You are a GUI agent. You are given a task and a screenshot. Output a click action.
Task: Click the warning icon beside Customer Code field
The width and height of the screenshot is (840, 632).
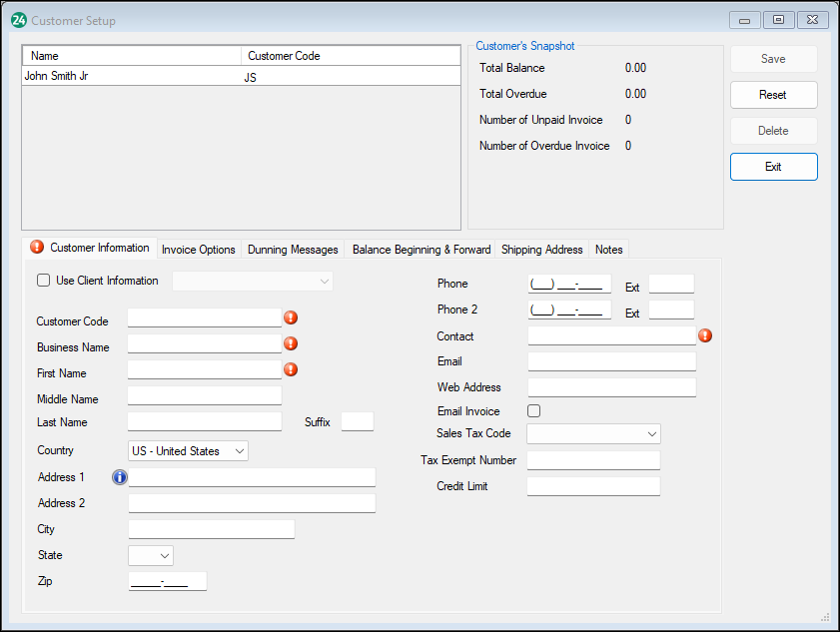291,316
